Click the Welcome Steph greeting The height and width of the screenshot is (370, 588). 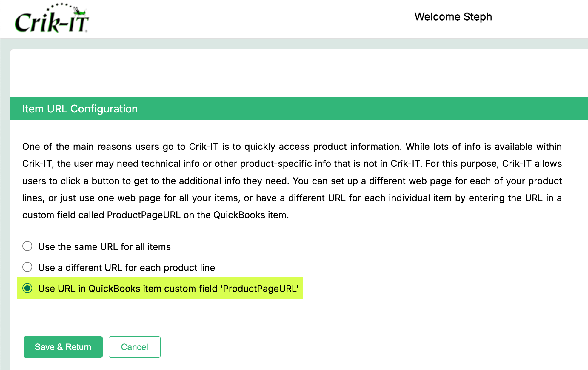[453, 17]
